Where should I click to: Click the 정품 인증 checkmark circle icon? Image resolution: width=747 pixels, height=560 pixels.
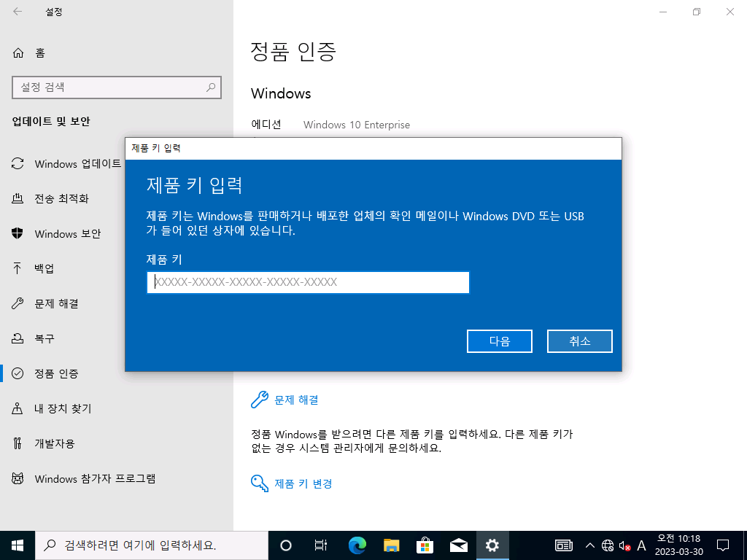(18, 373)
